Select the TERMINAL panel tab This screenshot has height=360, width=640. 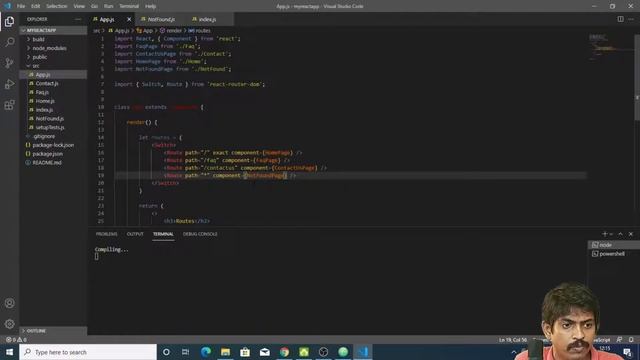pyautogui.click(x=163, y=234)
